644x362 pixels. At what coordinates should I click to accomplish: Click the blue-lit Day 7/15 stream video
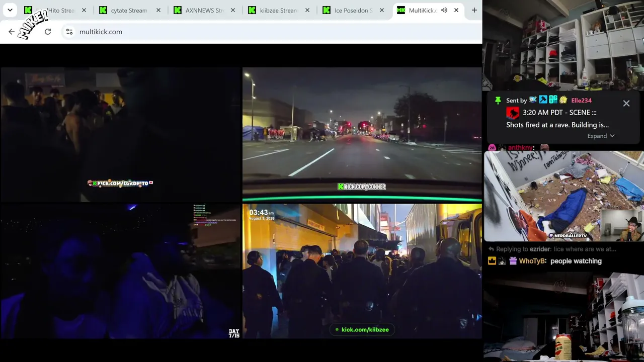(121, 271)
